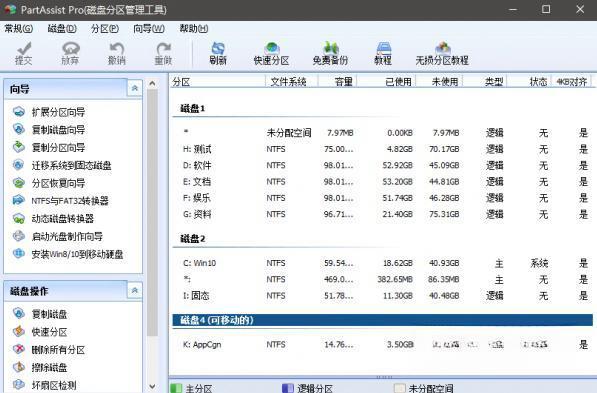This screenshot has width=597, height=393.
Task: Select the H: 测试 partition row
Action: tap(383, 149)
